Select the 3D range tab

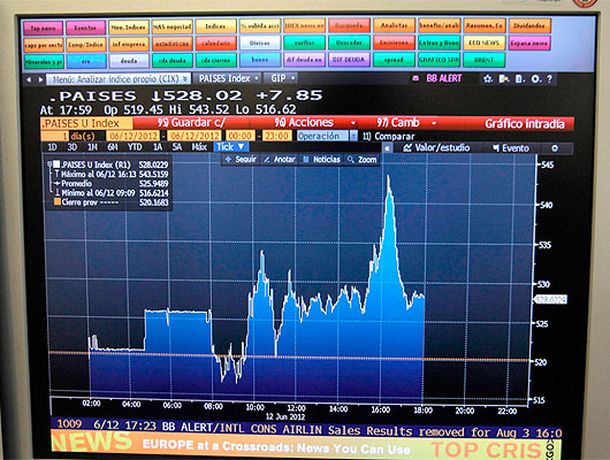pyautogui.click(x=72, y=147)
